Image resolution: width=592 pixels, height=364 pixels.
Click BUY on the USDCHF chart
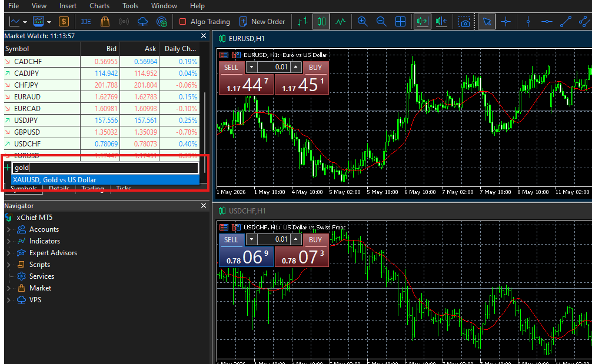point(315,240)
